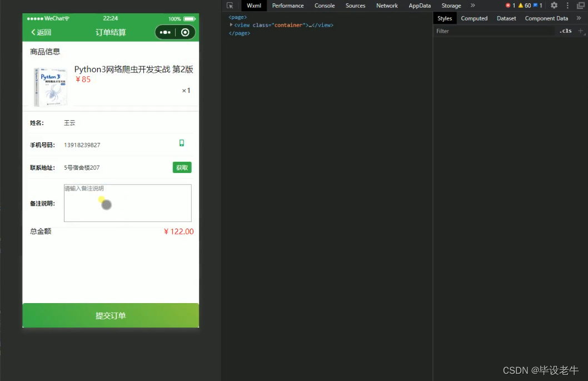Switch to the Console tab
Viewport: 588px width, 381px height.
point(324,6)
